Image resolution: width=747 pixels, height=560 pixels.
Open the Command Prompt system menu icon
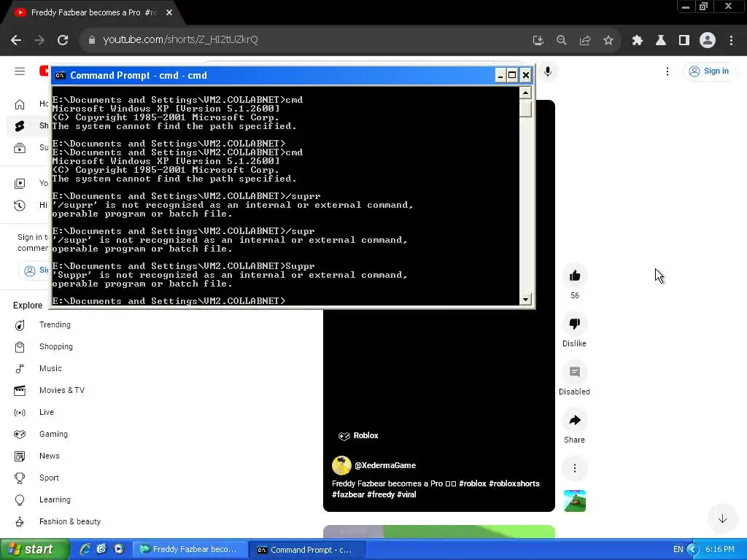(60, 75)
